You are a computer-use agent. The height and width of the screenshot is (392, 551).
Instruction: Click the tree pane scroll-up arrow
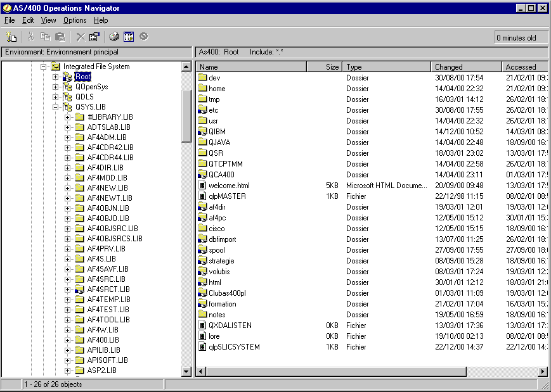click(x=186, y=66)
